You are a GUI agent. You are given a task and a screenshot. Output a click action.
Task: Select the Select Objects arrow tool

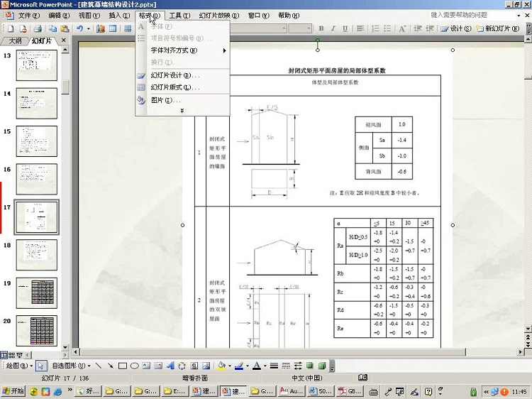click(41, 366)
